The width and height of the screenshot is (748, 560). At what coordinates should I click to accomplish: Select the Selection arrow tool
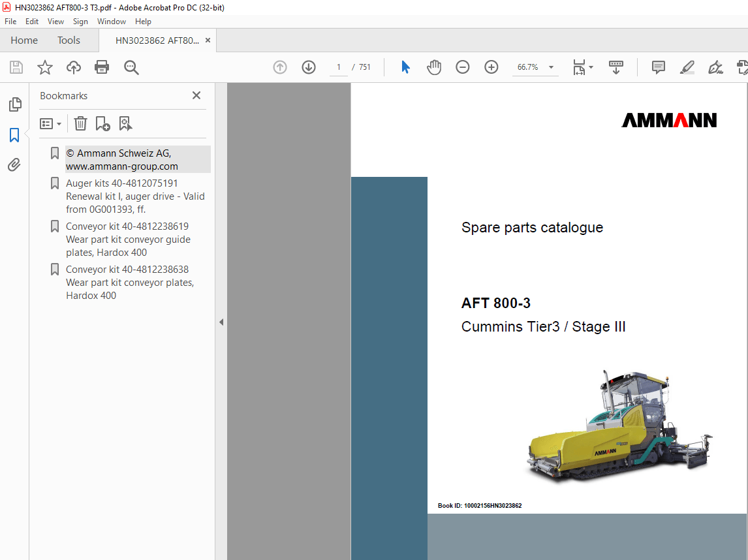(405, 67)
